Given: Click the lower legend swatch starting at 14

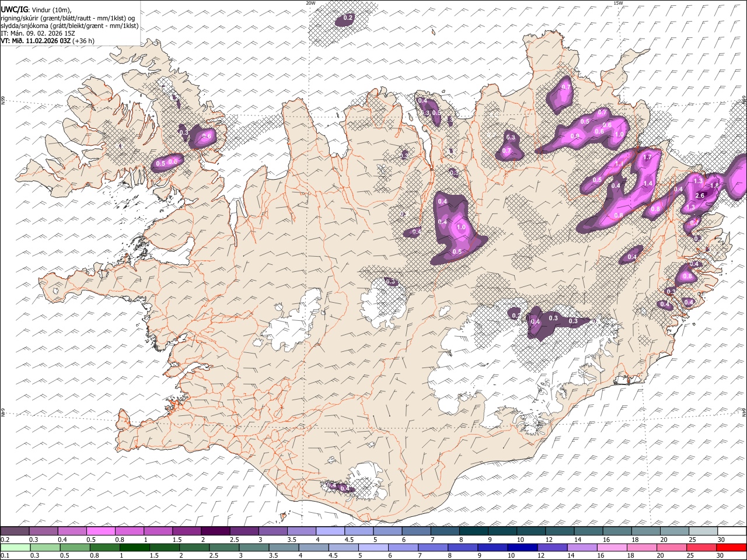Looking at the screenshot, I should (582, 547).
